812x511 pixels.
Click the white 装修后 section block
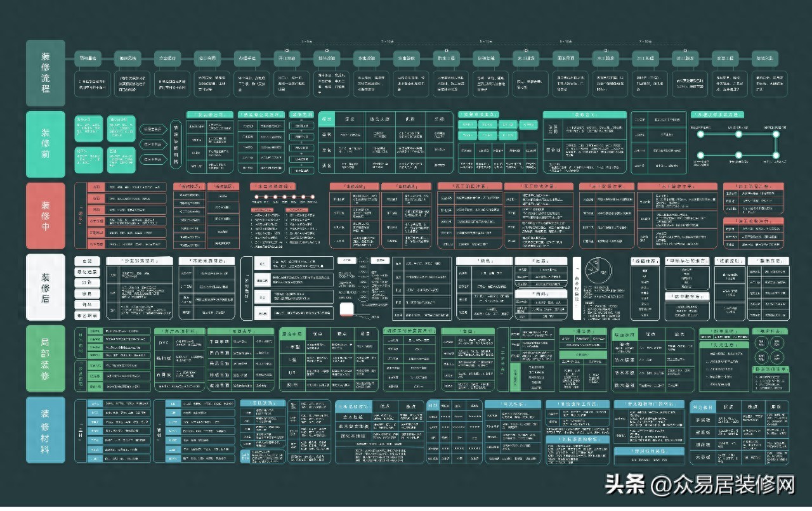(45, 287)
